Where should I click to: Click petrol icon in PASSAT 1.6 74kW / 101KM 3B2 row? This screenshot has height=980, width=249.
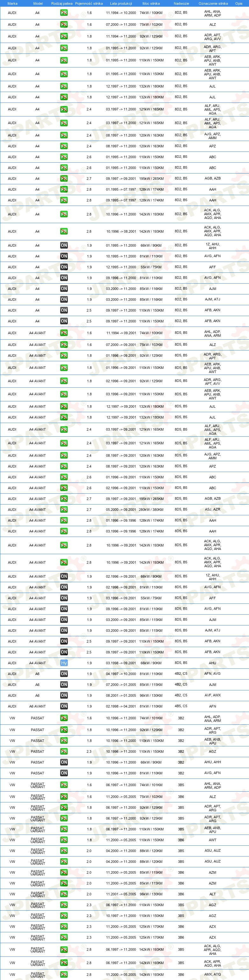click(x=64, y=718)
